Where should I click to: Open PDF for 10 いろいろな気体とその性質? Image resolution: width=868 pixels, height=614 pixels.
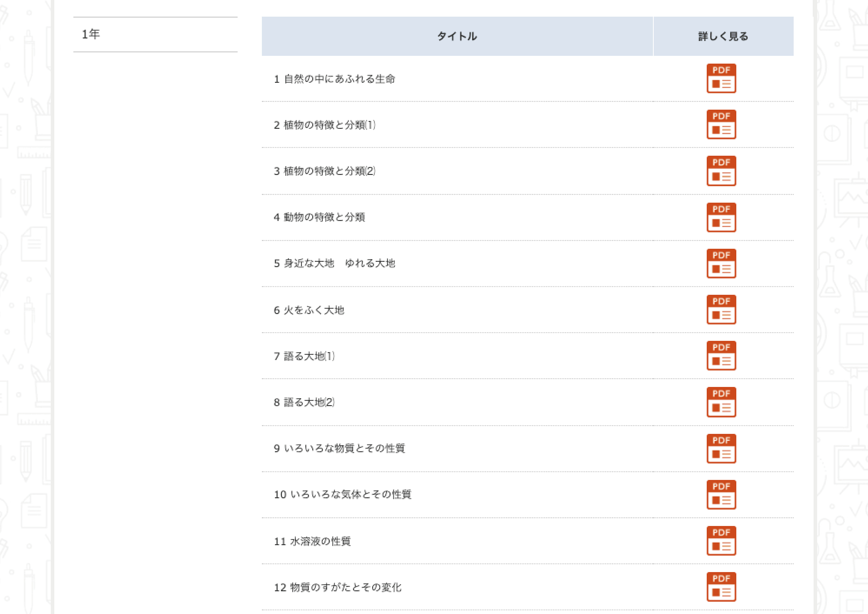pos(721,495)
